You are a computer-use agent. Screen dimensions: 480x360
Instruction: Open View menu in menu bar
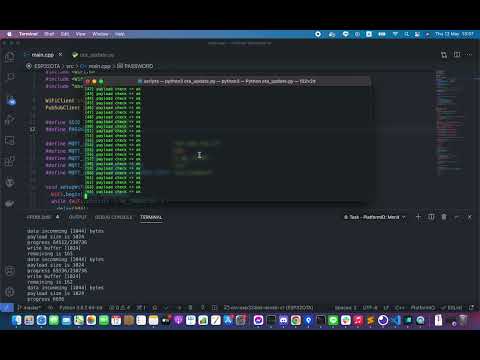(x=81, y=34)
